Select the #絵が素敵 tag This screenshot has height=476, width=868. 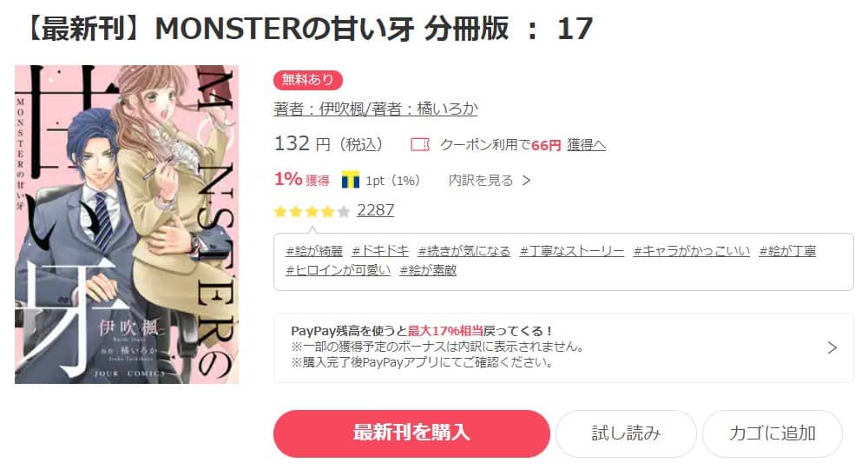click(x=428, y=270)
